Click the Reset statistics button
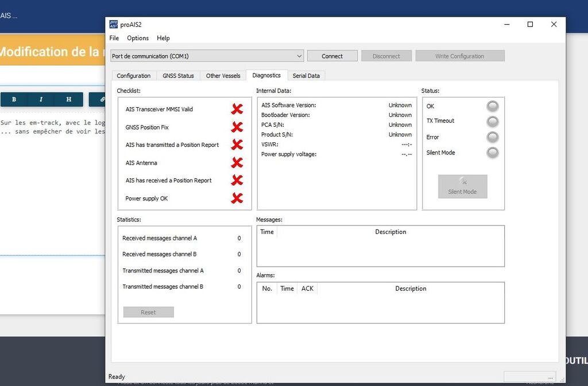 click(x=149, y=312)
